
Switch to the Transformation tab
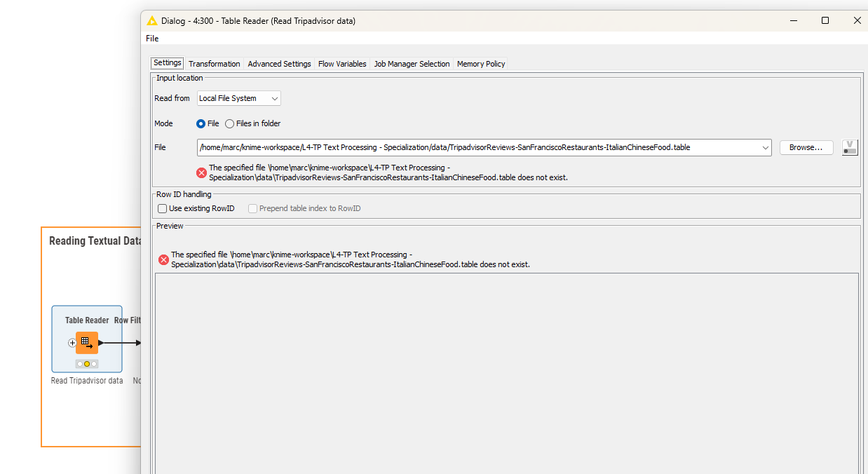pos(214,63)
